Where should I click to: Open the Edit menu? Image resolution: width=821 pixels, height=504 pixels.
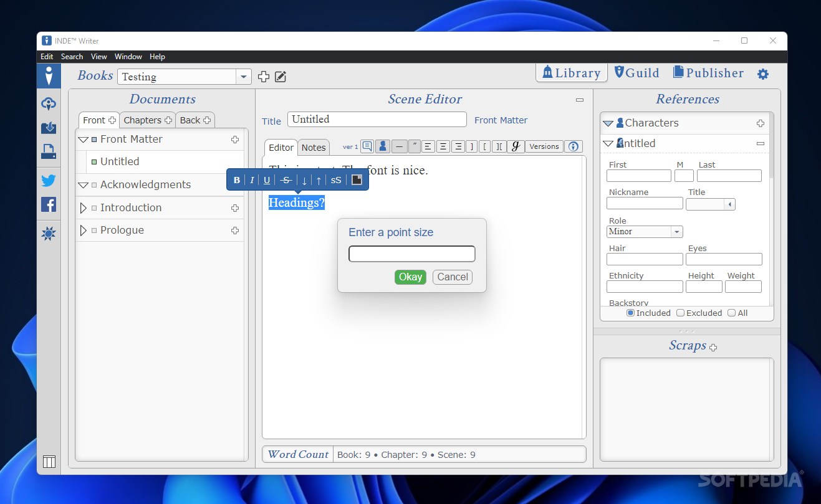[x=47, y=57]
